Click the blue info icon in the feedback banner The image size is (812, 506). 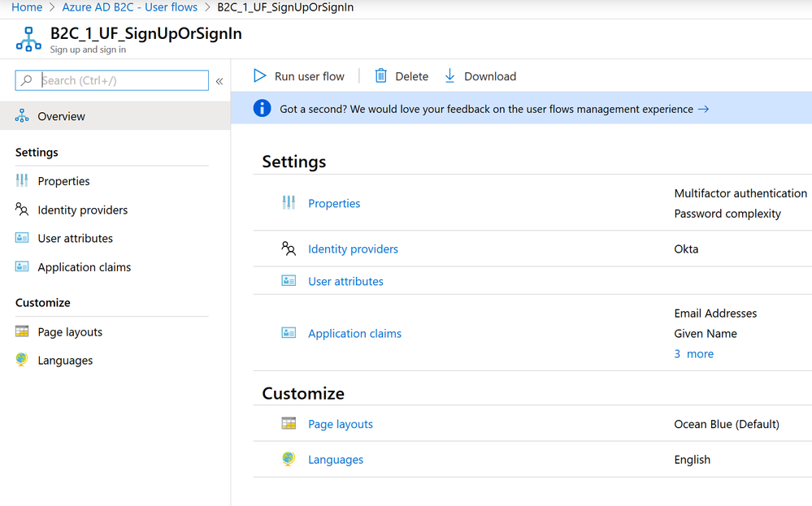pos(262,109)
